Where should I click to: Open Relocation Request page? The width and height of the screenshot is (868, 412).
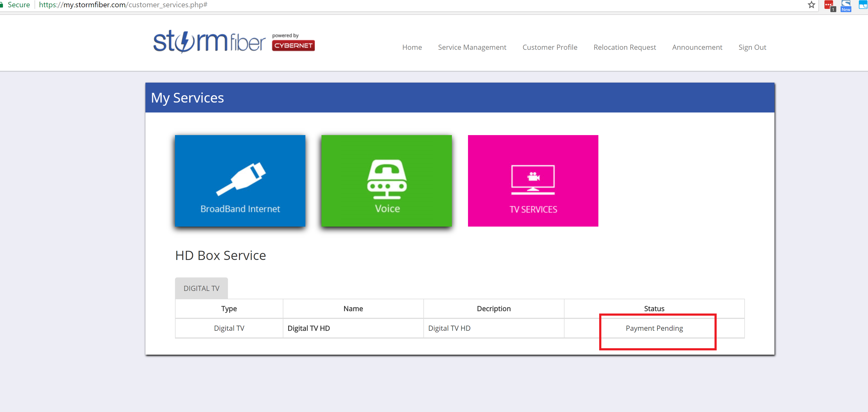(625, 47)
